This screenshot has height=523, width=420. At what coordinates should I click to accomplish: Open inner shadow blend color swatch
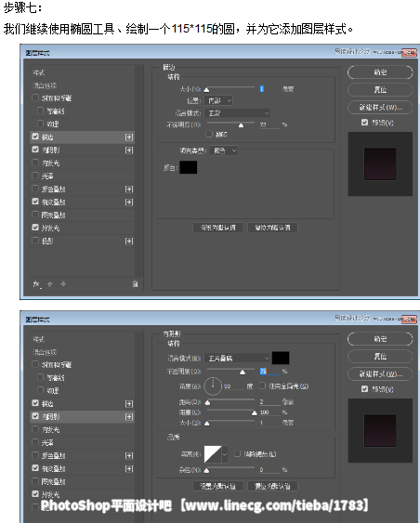[281, 358]
